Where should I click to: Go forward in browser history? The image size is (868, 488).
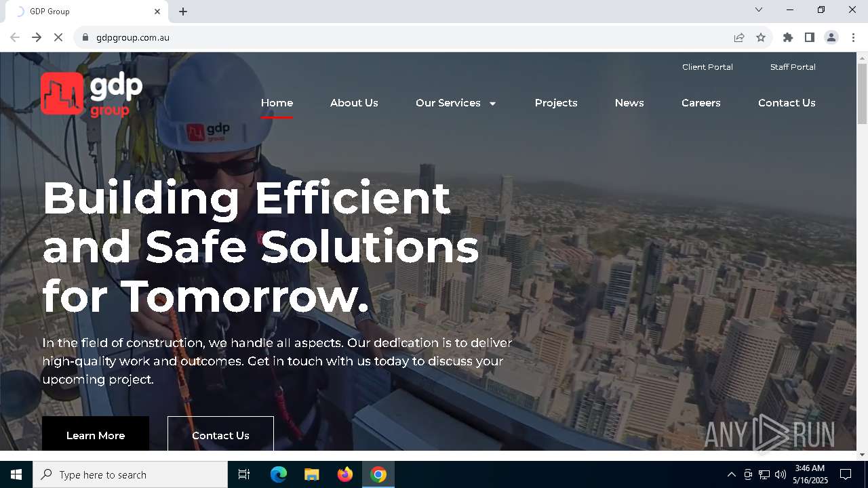37,37
